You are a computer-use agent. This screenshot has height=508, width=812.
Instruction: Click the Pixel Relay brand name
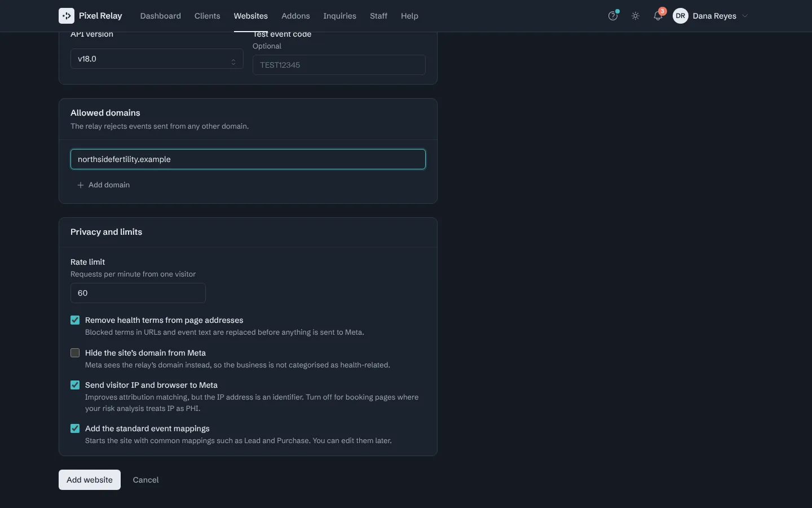coord(100,16)
